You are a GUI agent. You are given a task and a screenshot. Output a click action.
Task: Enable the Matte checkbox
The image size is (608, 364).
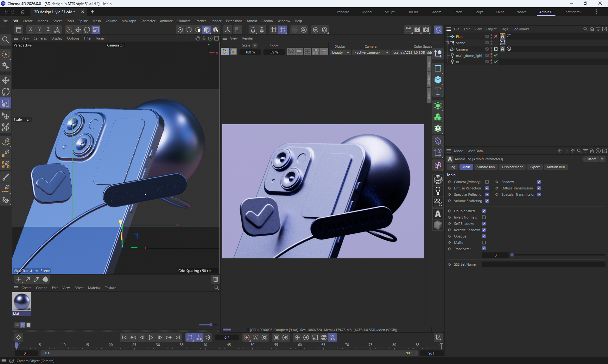tap(484, 243)
